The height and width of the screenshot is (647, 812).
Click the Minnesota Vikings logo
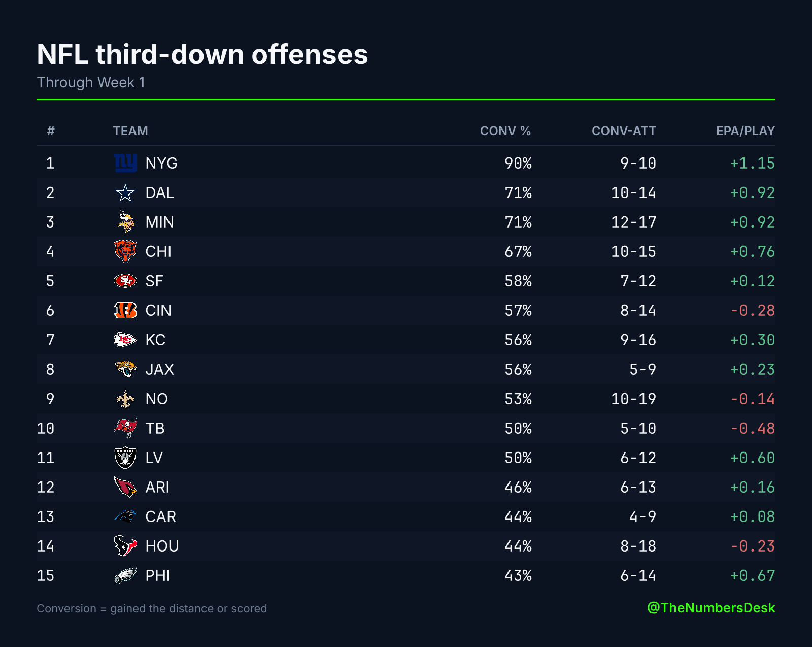click(x=125, y=222)
